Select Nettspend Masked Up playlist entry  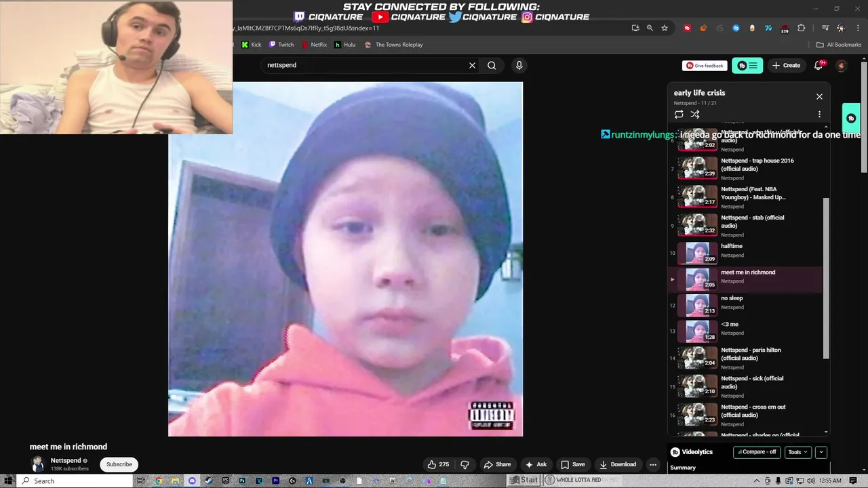[745, 197]
